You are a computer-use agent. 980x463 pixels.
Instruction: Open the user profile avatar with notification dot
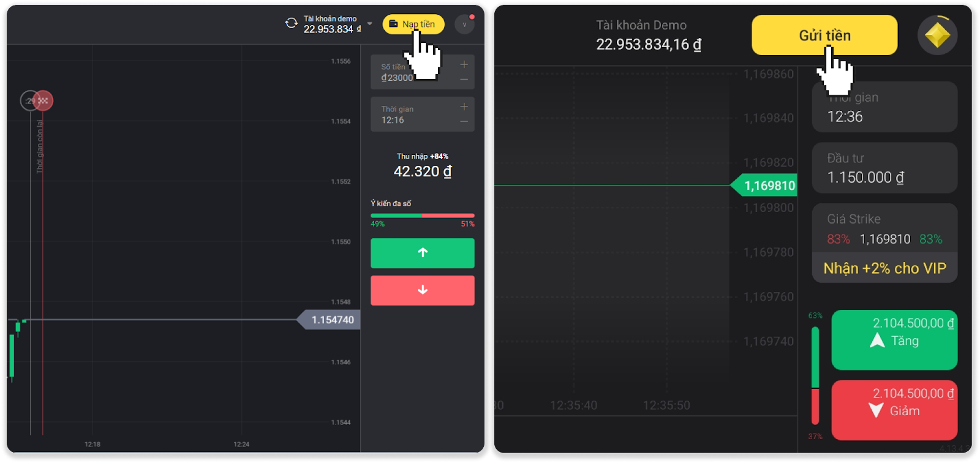pyautogui.click(x=464, y=24)
